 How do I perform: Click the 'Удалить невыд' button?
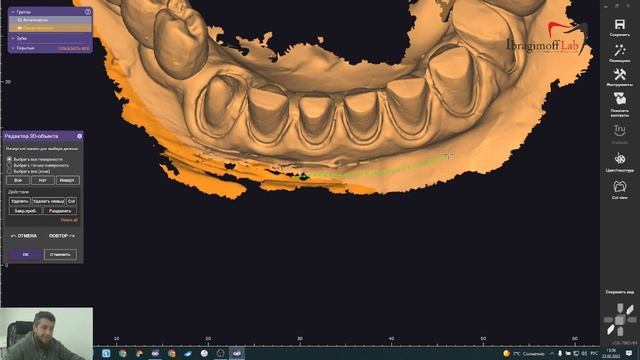(48, 201)
